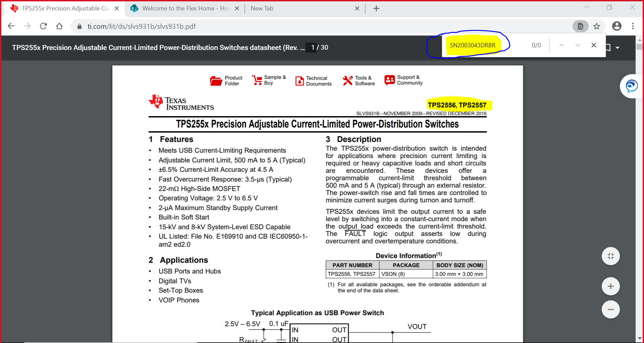Click the '22-mΩ High-Side MOSFET' feature line
The height and width of the screenshot is (343, 644).
[200, 189]
